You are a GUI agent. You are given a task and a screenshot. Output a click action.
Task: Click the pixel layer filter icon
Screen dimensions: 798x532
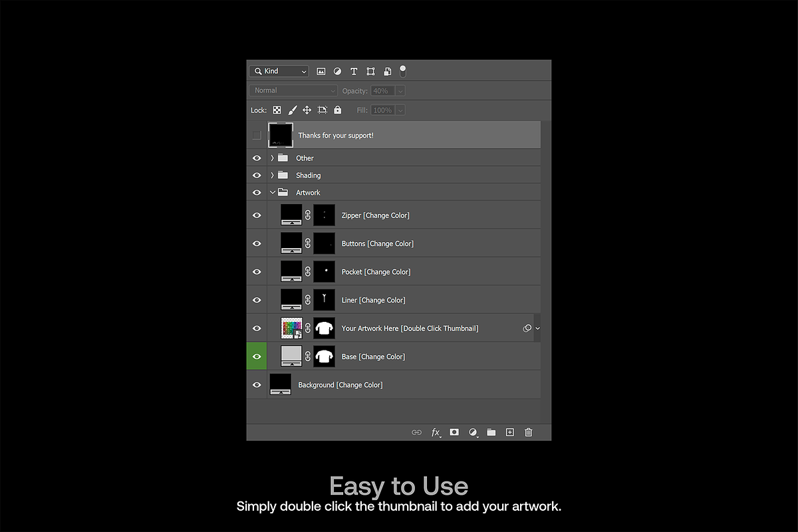click(321, 71)
